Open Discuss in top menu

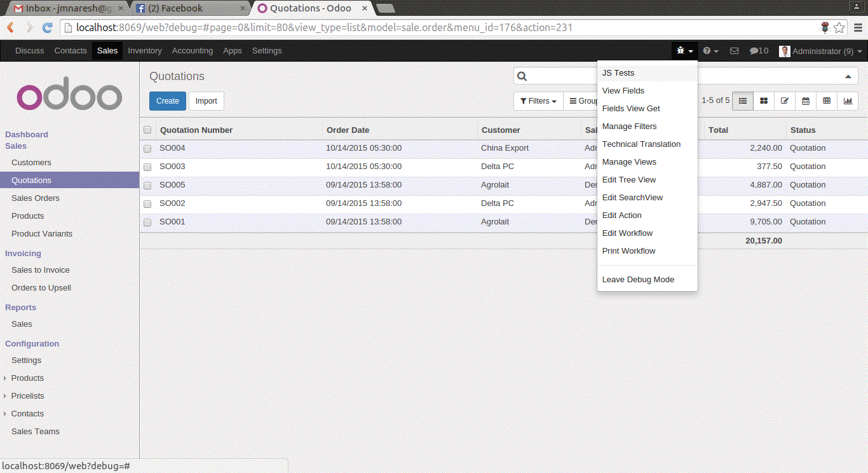click(x=30, y=51)
